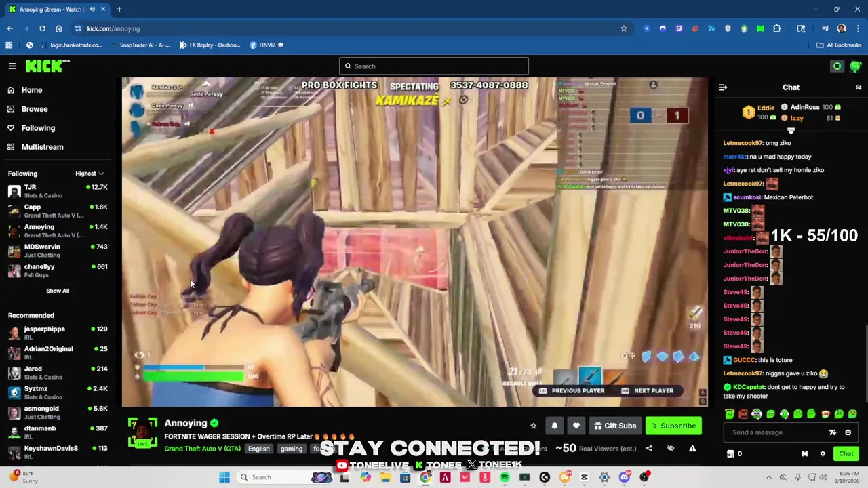Open Windows Start menu
This screenshot has height=488, width=868.
coord(224,477)
